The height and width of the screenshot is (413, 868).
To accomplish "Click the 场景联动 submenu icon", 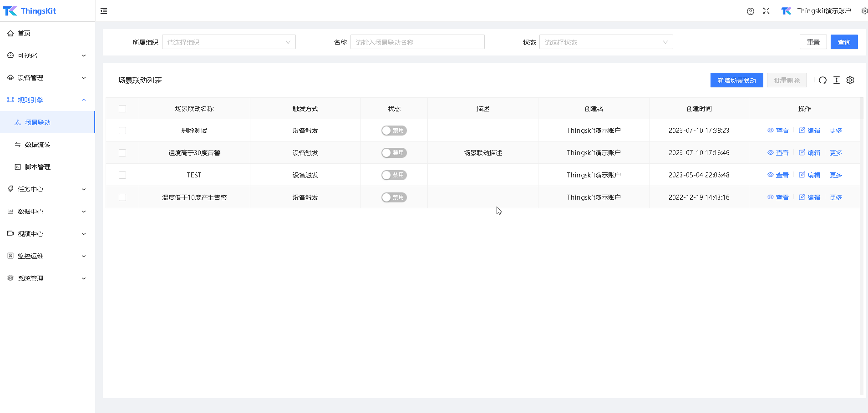I will click(x=18, y=122).
